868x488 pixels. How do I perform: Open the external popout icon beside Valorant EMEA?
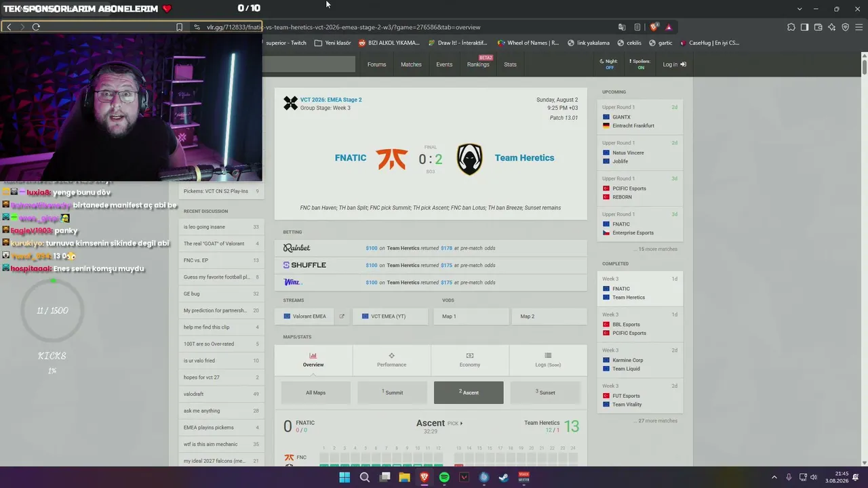click(x=342, y=317)
